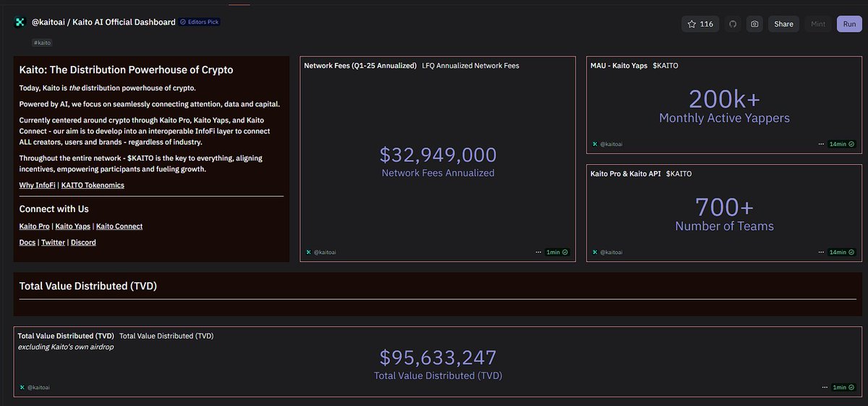
Task: Select the #kaito tag
Action: 42,43
